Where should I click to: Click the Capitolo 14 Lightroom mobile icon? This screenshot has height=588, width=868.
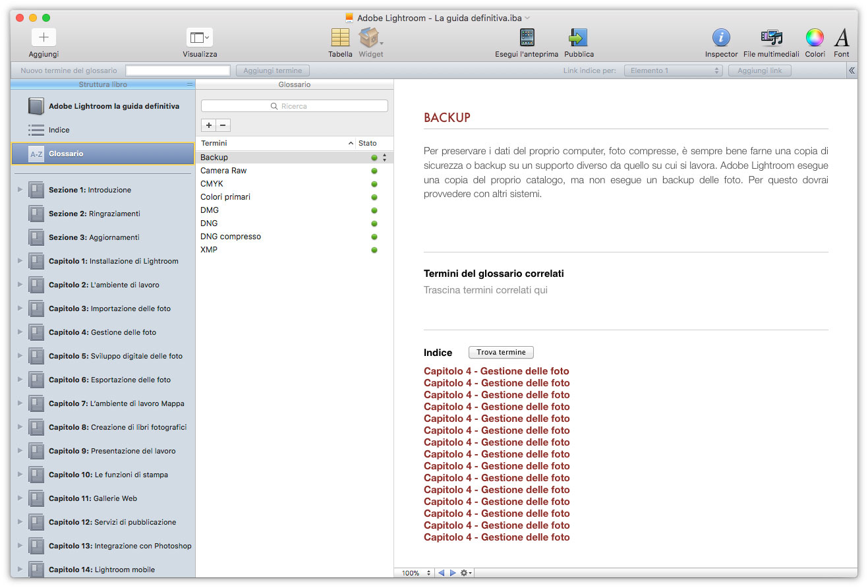36,570
